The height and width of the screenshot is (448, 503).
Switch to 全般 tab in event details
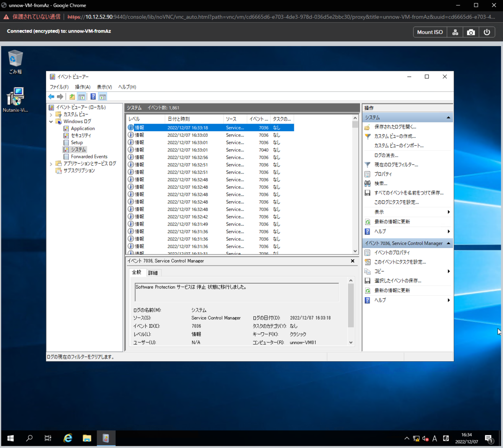pos(137,272)
